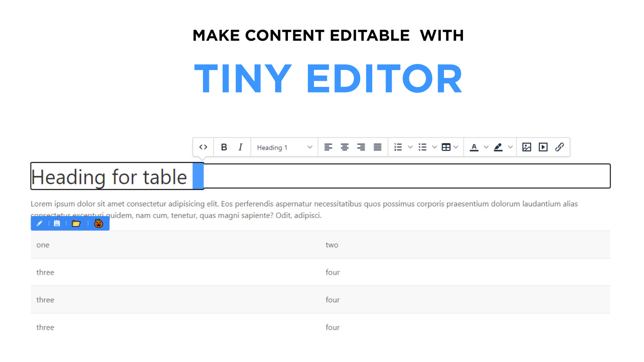Select the table cell "two"
The width and height of the screenshot is (644, 362).
[332, 245]
